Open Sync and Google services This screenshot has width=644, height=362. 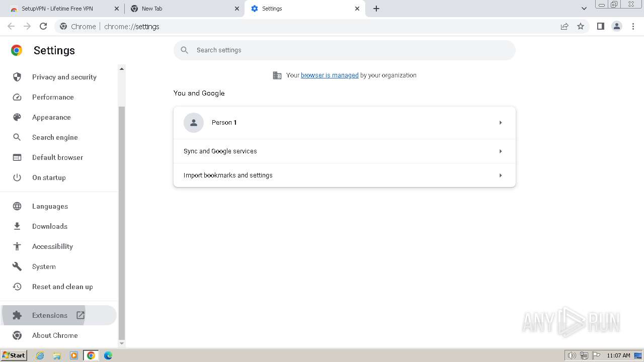[x=345, y=151]
